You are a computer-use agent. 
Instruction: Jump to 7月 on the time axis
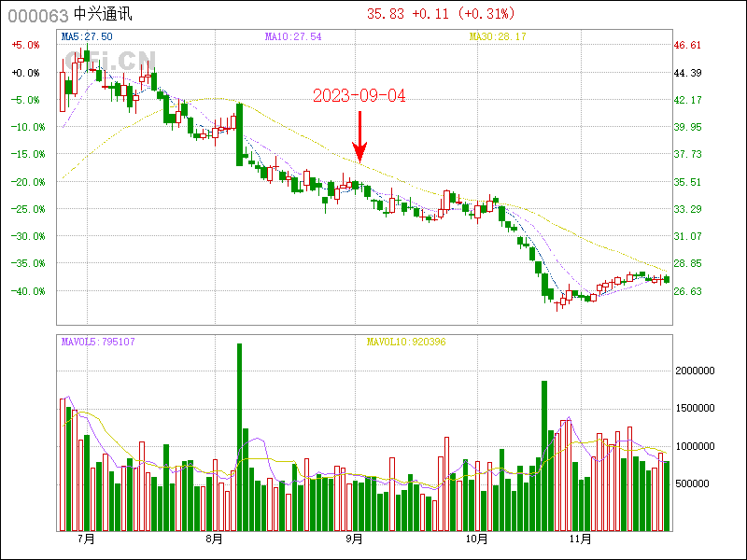87,539
